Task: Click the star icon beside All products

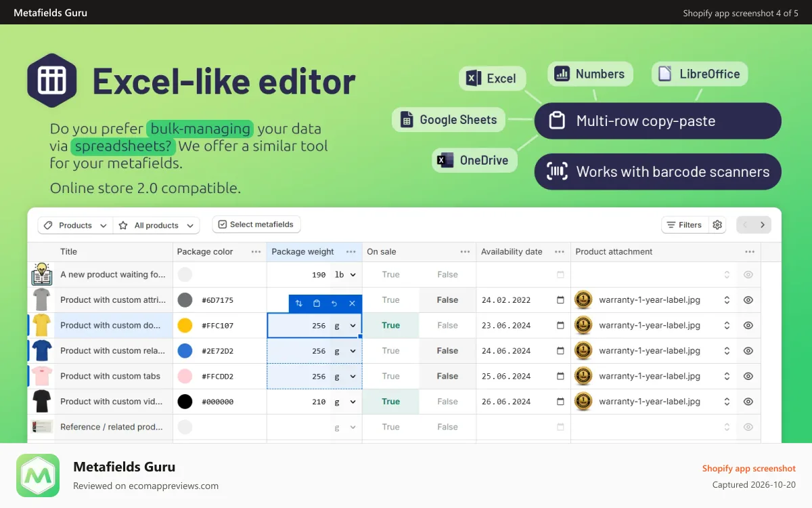Action: tap(123, 226)
